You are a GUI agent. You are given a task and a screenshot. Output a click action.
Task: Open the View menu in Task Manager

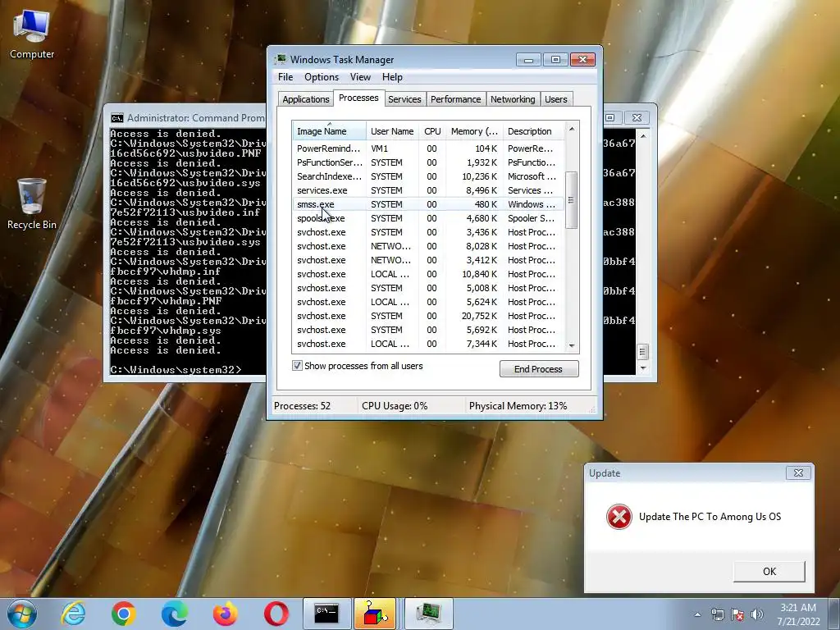click(x=360, y=77)
